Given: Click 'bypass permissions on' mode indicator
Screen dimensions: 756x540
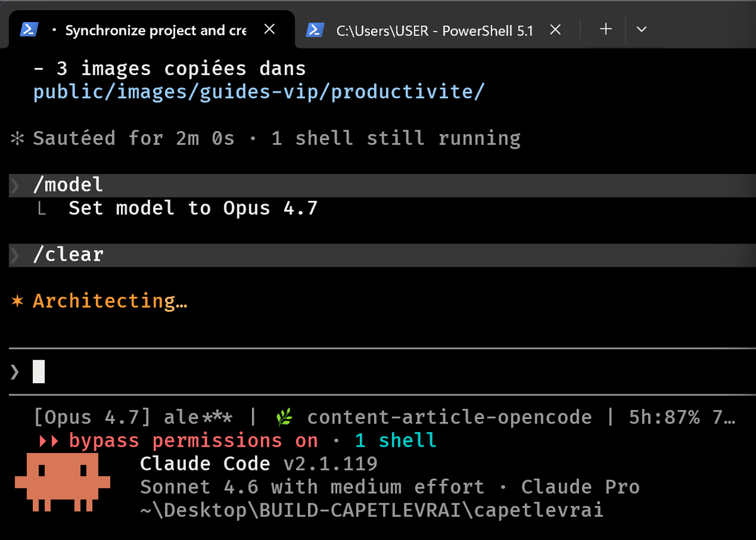Looking at the screenshot, I should tap(193, 440).
